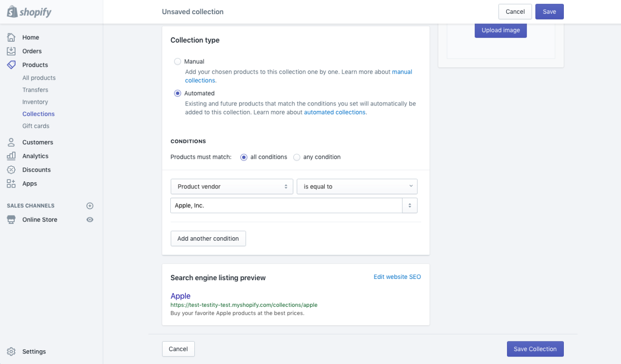The width and height of the screenshot is (621, 364).
Task: Open Home via house icon
Action: [12, 37]
